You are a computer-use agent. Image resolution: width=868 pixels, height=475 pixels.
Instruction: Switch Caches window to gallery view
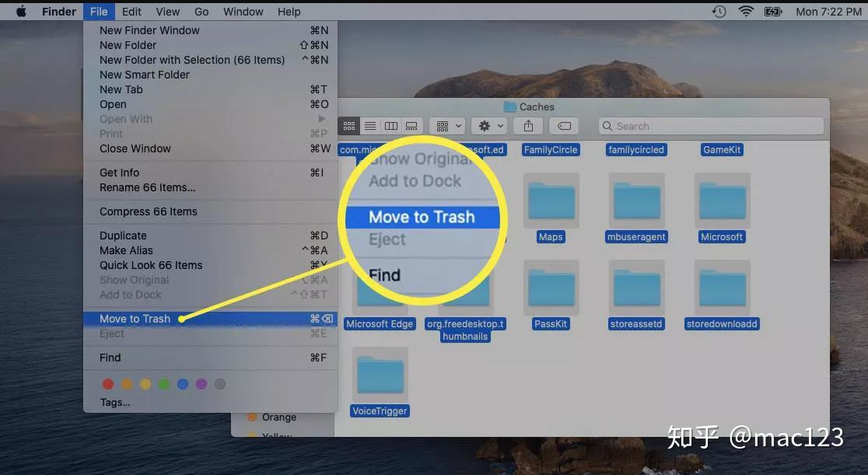click(x=411, y=126)
